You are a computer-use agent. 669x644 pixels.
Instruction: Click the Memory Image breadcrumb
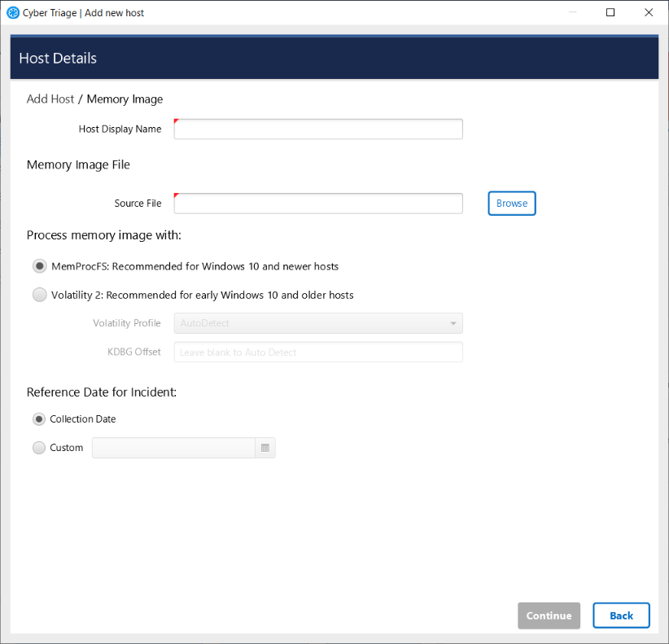125,99
